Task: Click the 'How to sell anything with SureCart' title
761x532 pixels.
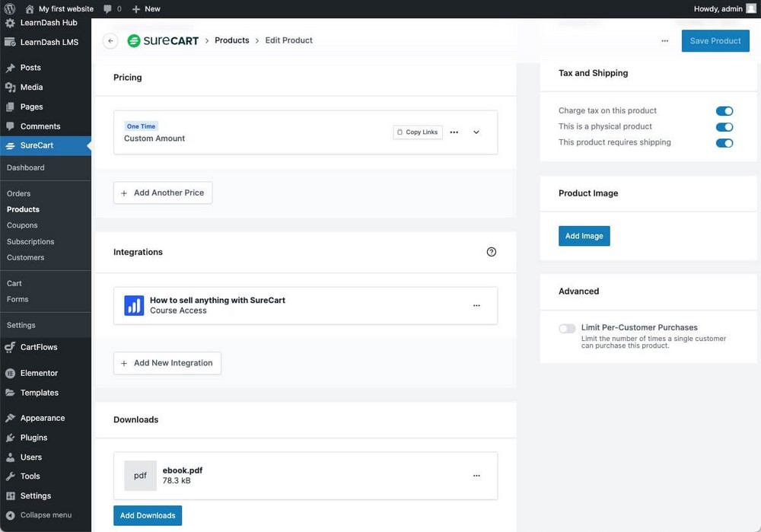Action: click(218, 301)
